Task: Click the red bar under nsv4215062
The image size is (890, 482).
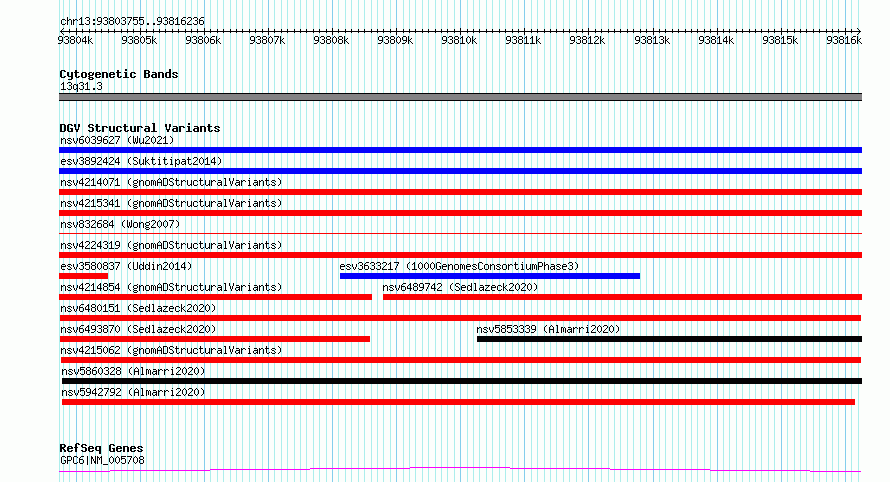Action: [461, 360]
